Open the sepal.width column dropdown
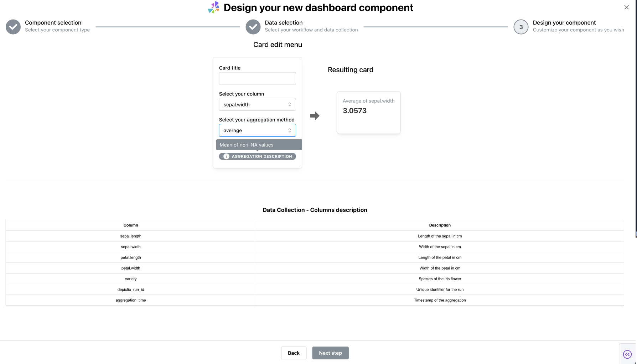This screenshot has height=364, width=637. tap(257, 104)
